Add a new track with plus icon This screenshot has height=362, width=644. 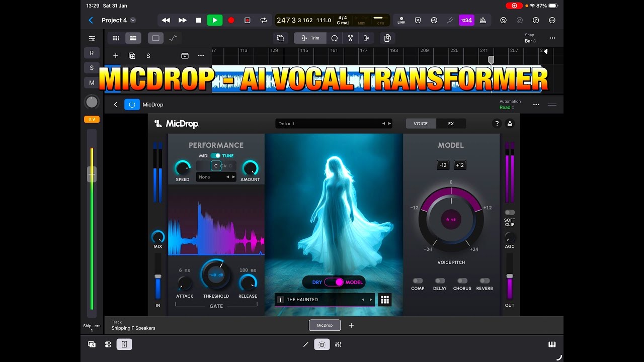[116, 56]
